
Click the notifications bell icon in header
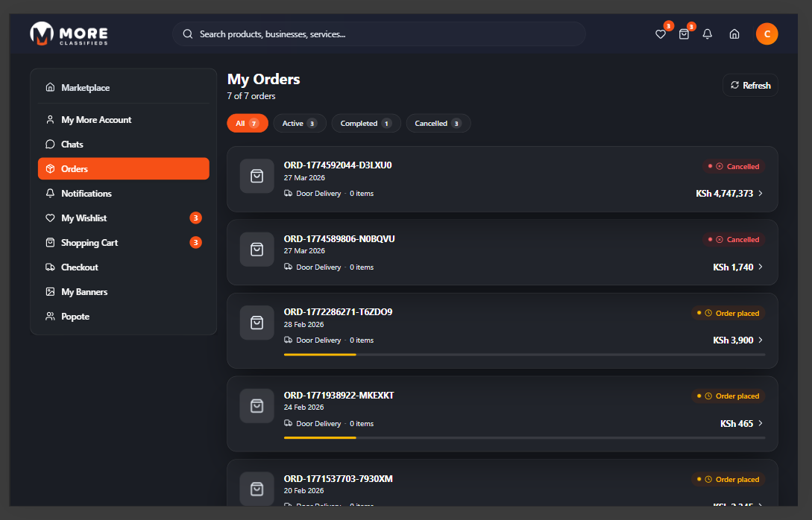point(708,34)
